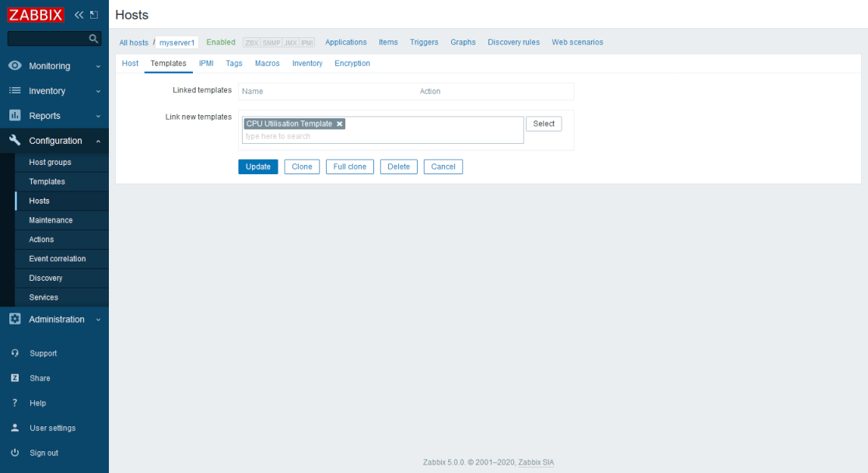Click the Reports chart icon
Screen dimensions: 868x473
tap(15, 115)
